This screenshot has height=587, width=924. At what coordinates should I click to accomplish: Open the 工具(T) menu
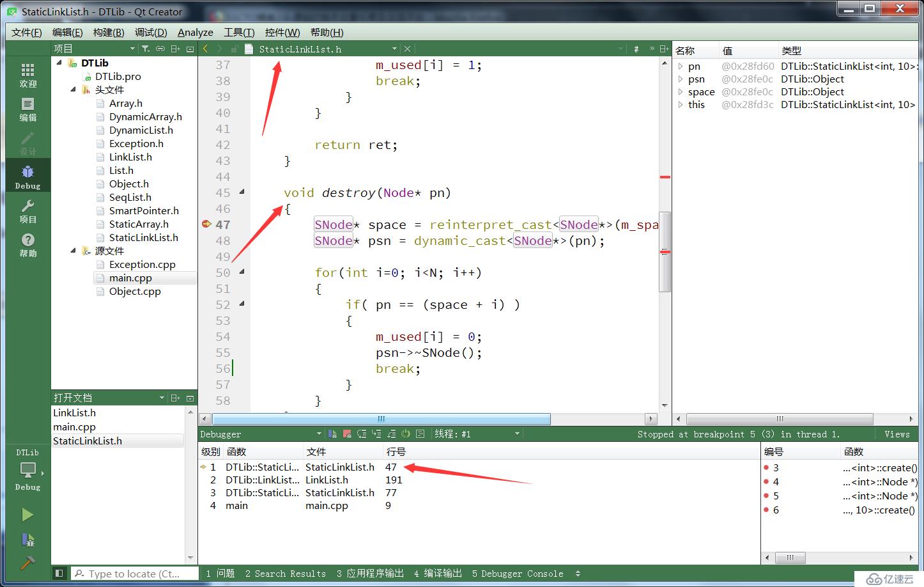[x=239, y=32]
